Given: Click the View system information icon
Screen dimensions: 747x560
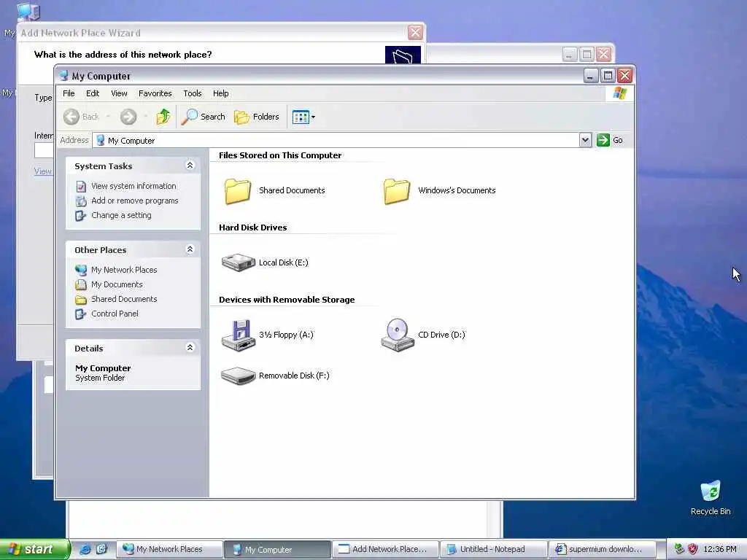Looking at the screenshot, I should 81,186.
